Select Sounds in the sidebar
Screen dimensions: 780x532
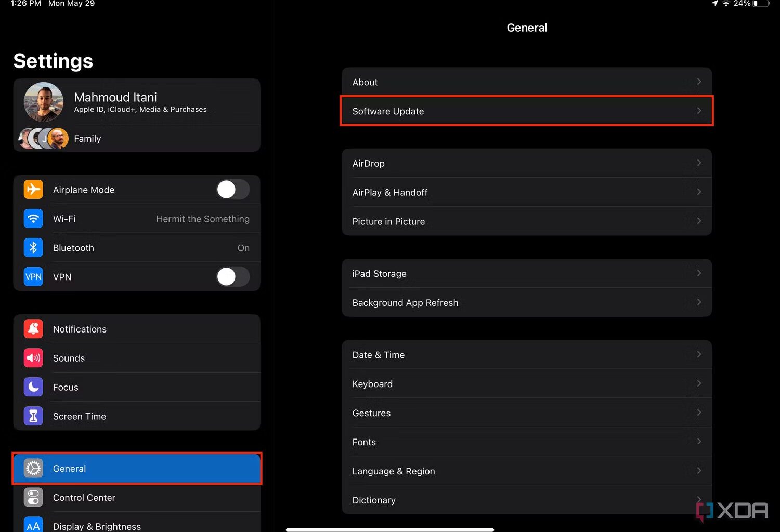[x=137, y=358]
